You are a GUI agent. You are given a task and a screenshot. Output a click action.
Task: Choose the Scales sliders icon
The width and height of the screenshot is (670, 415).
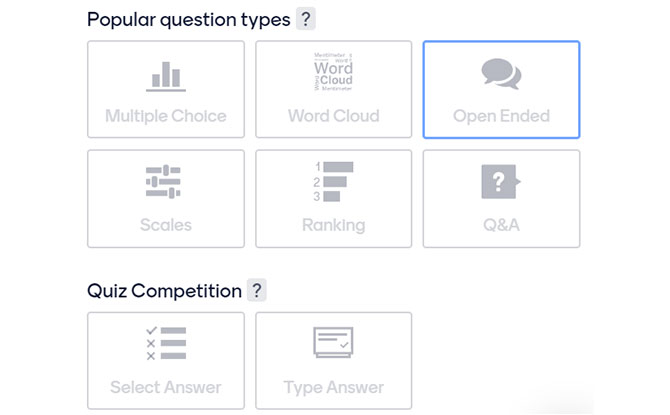click(163, 182)
